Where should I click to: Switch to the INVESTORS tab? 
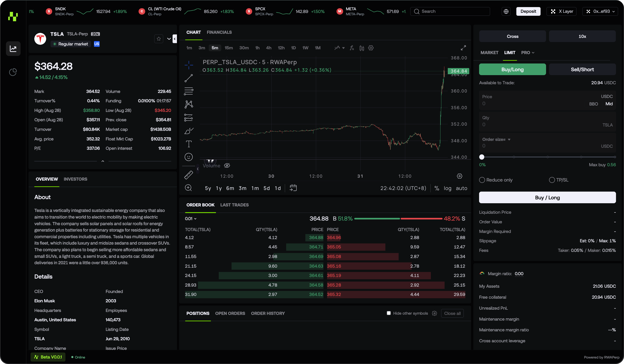tap(75, 179)
